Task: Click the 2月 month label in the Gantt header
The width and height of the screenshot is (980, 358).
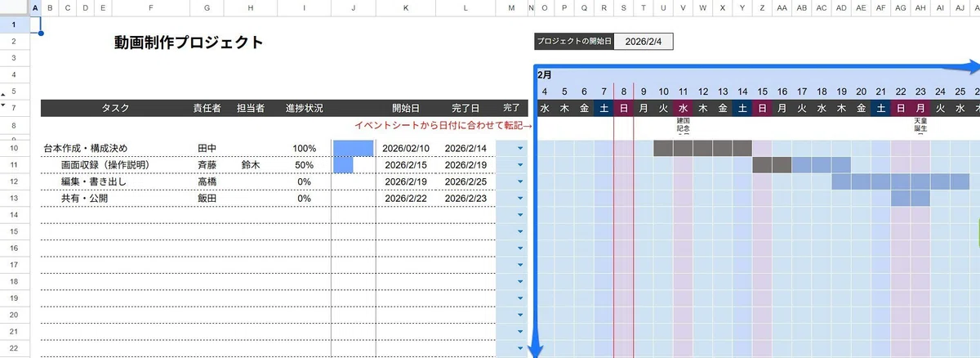Action: (545, 74)
